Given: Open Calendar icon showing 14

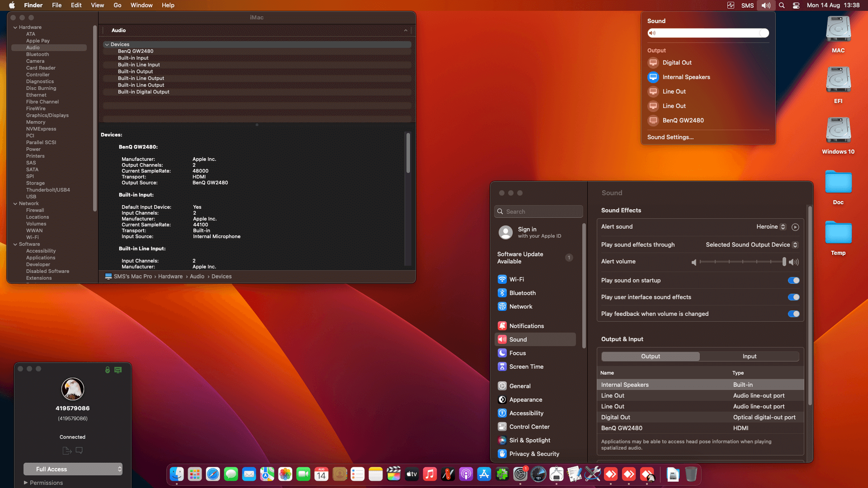Looking at the screenshot, I should 321,474.
